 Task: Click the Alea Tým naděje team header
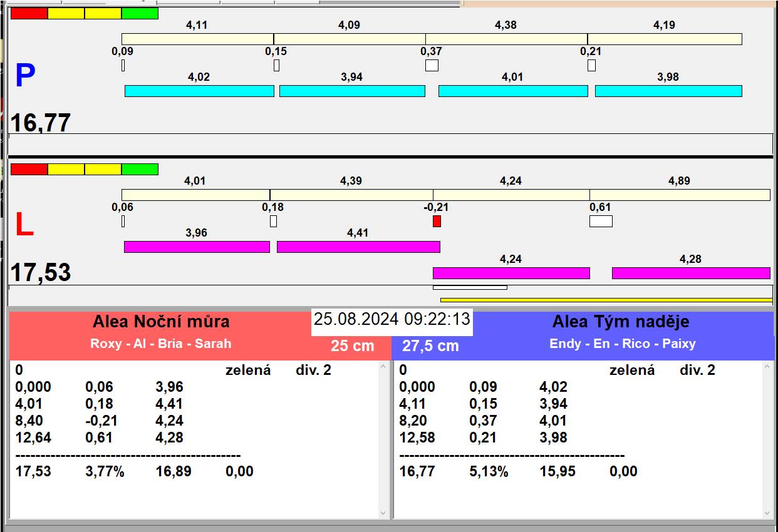point(621,322)
